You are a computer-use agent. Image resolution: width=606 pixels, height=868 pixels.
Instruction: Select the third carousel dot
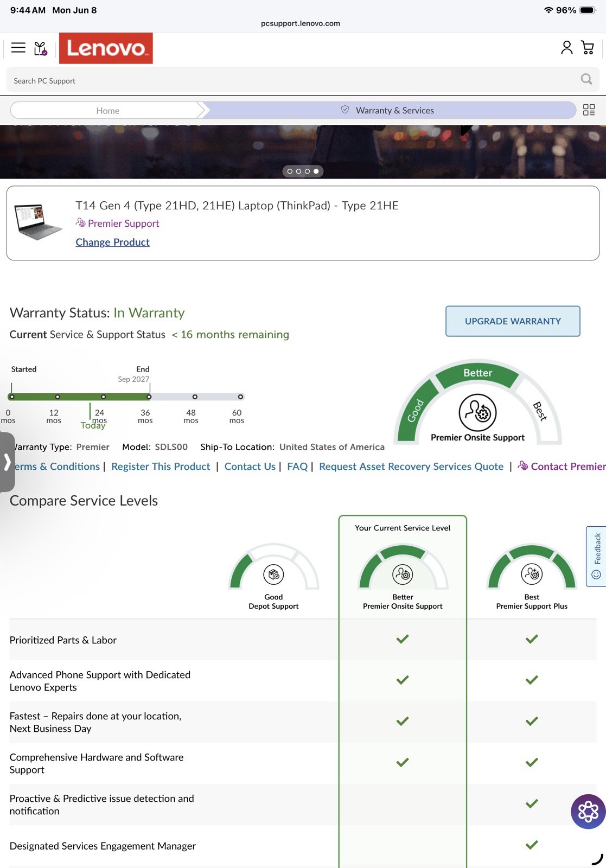tap(307, 171)
